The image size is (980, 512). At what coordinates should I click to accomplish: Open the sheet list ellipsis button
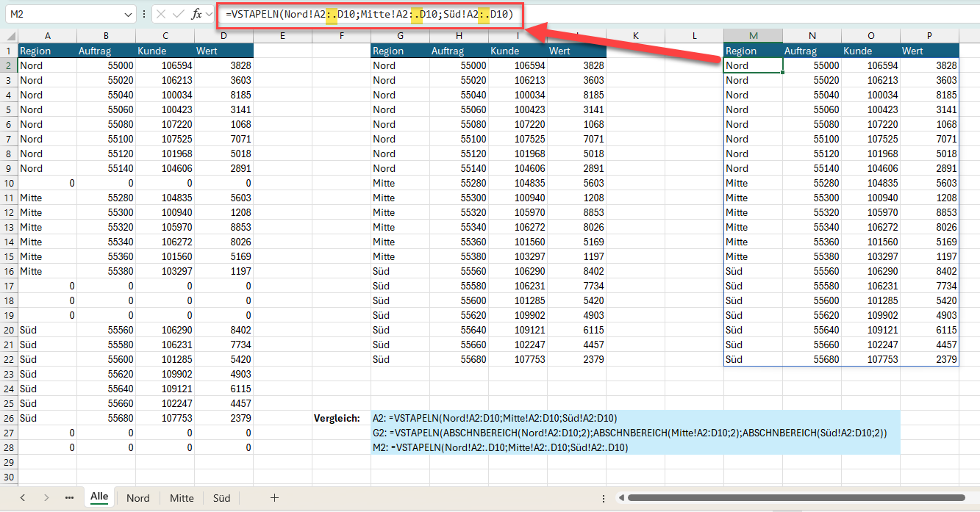69,498
